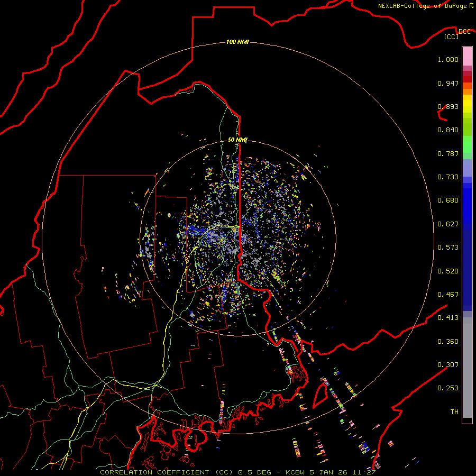Click the 0.307 color scale value
This screenshot has height=476, width=476.
(448, 365)
